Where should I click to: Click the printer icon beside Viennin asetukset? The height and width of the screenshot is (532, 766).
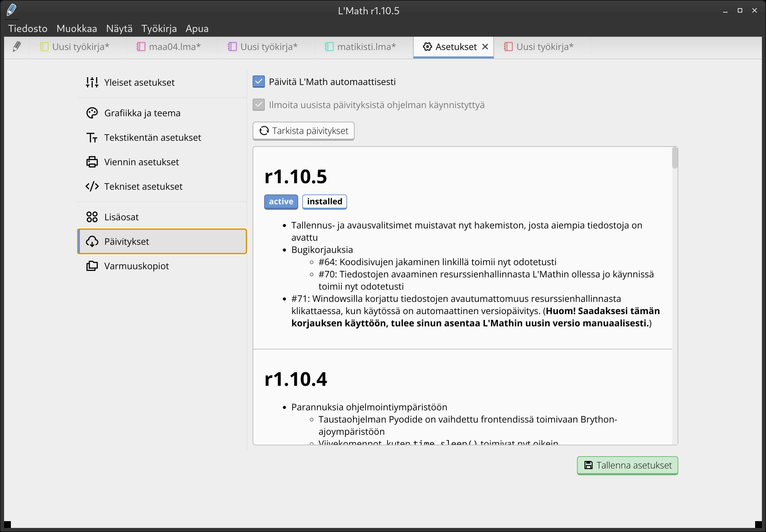tap(92, 162)
